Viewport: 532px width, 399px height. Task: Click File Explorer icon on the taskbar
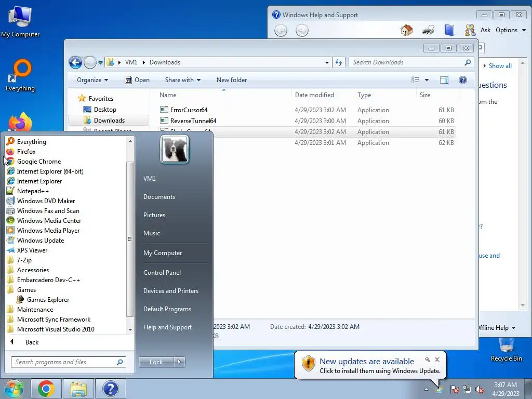78,388
